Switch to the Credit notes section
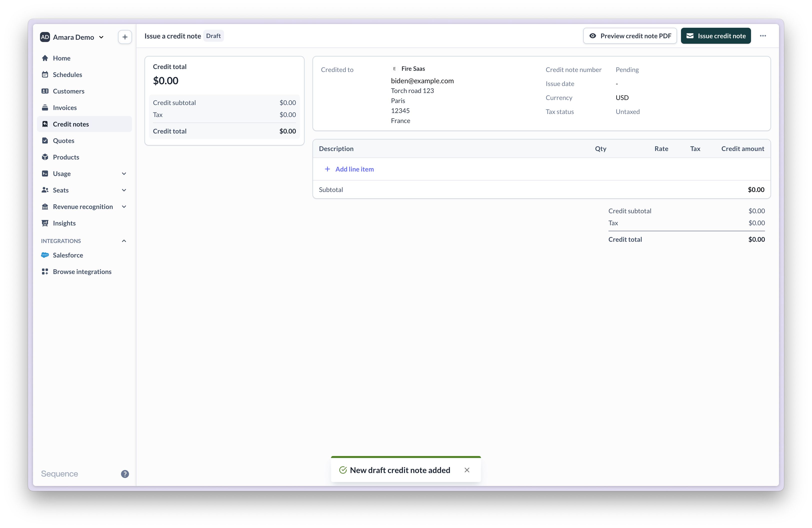The image size is (812, 528). pos(70,124)
